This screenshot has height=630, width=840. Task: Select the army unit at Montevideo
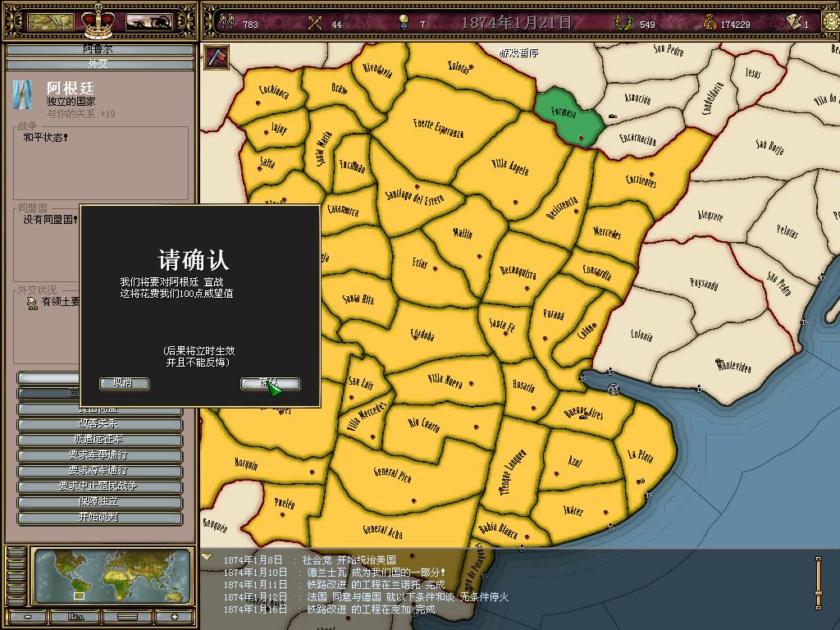(x=719, y=361)
